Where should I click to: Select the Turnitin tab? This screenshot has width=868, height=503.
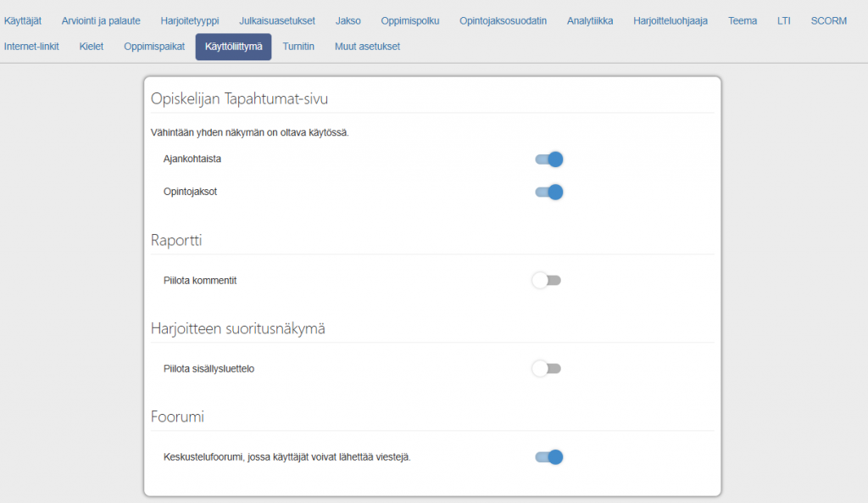[x=298, y=47]
